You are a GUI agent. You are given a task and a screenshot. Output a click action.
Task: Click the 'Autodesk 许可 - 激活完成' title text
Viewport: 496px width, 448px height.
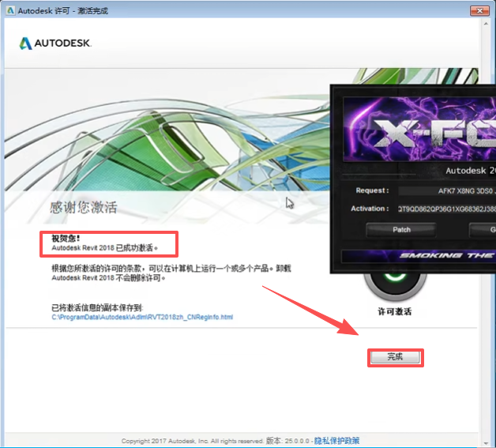pyautogui.click(x=62, y=11)
